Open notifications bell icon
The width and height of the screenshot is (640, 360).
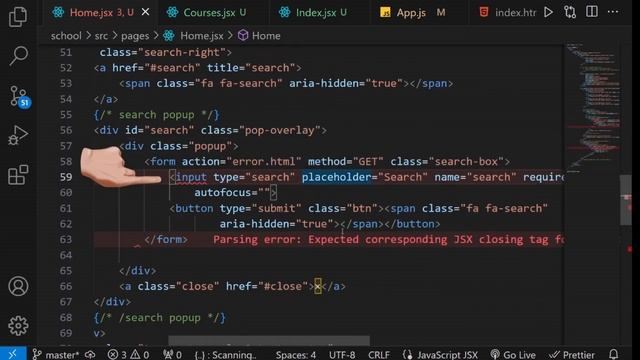click(x=613, y=354)
